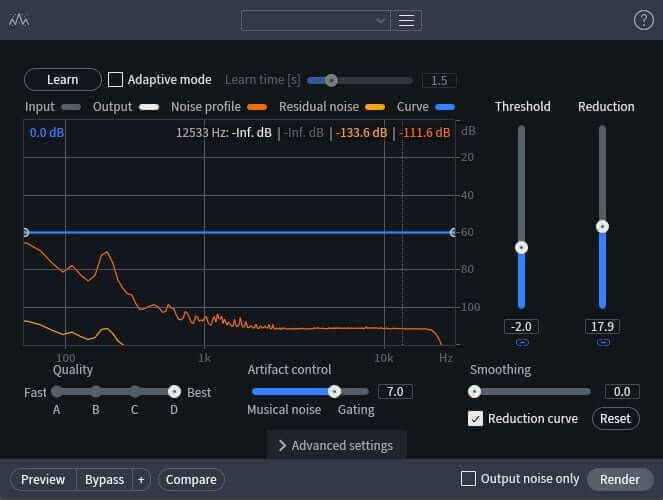This screenshot has height=500, width=663.
Task: Open the help question mark icon
Action: [x=644, y=20]
